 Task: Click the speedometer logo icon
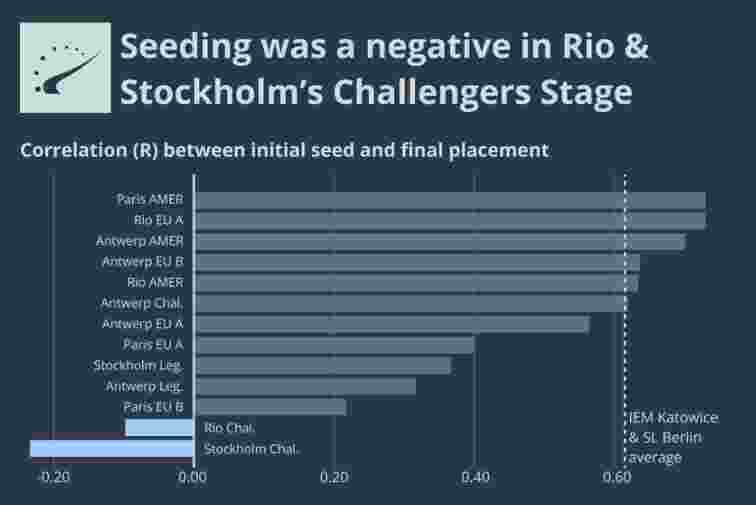[65, 67]
